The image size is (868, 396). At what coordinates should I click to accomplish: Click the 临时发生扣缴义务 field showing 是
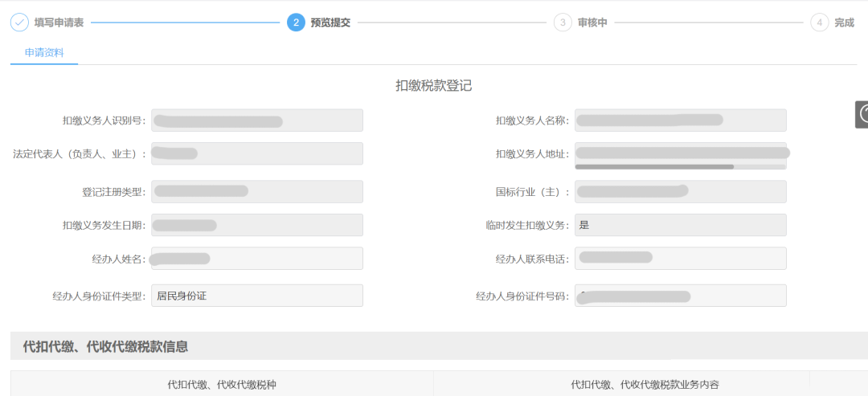click(x=680, y=225)
